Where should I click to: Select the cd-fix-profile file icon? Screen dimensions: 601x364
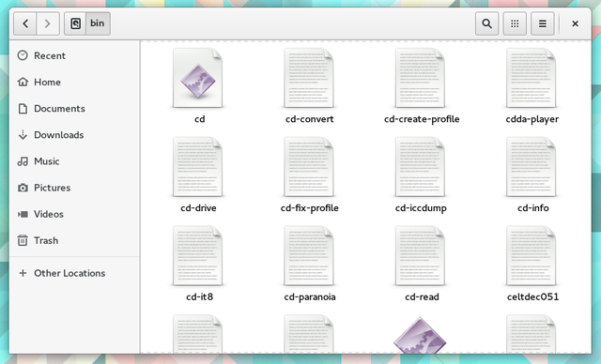coord(309,167)
